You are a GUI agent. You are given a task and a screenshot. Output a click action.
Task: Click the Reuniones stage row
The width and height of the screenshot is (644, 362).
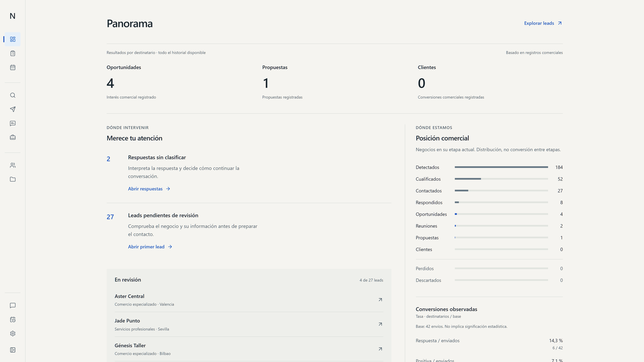click(489, 226)
